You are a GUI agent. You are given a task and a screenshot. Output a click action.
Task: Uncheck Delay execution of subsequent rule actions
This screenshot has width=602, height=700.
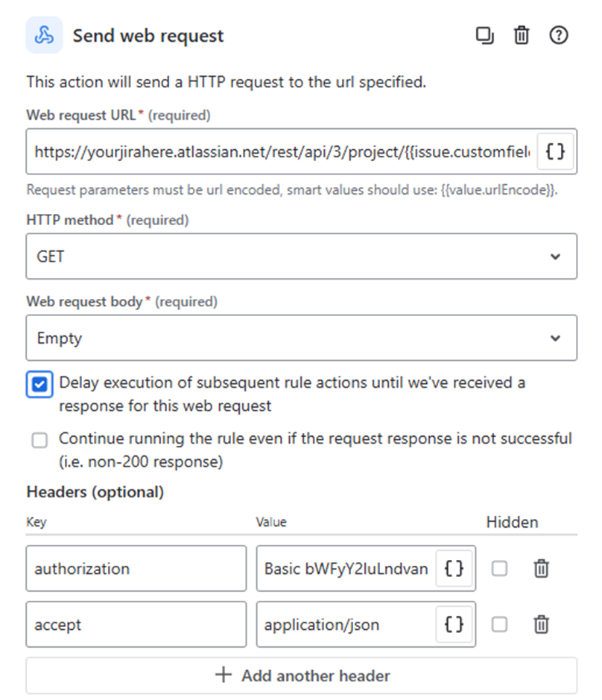(40, 384)
